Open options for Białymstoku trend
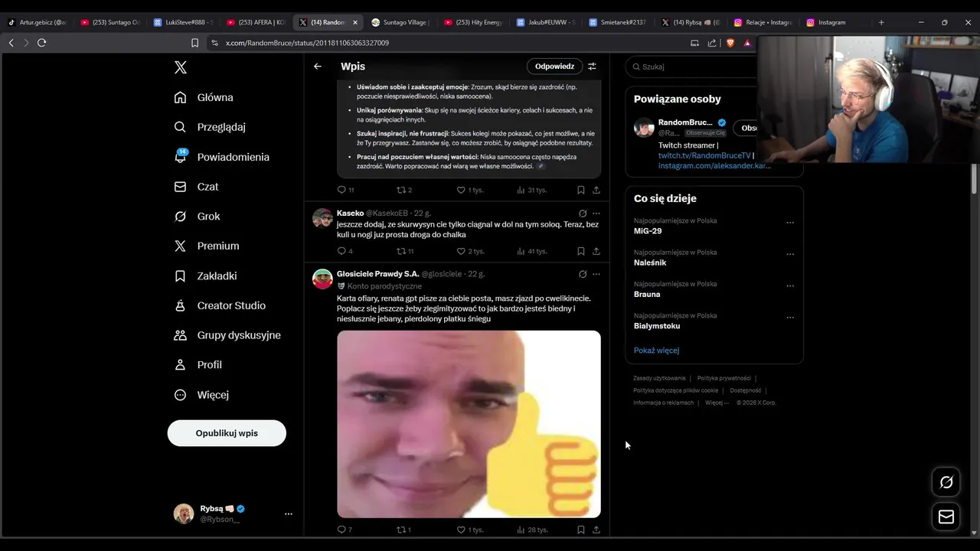The image size is (980, 551). pos(790,318)
